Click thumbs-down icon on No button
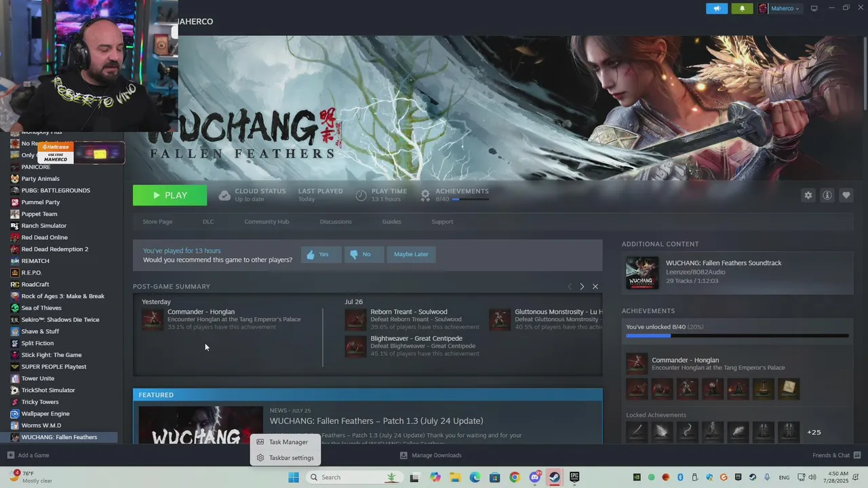 (353, 255)
